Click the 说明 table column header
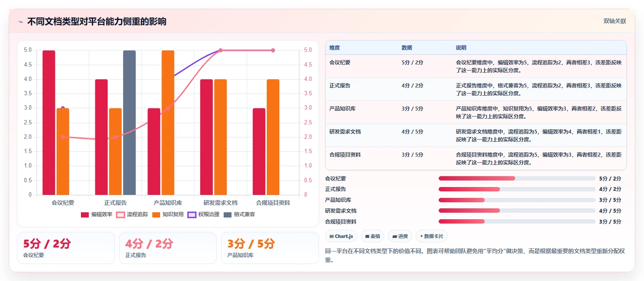This screenshot has height=281, width=644. tap(461, 47)
